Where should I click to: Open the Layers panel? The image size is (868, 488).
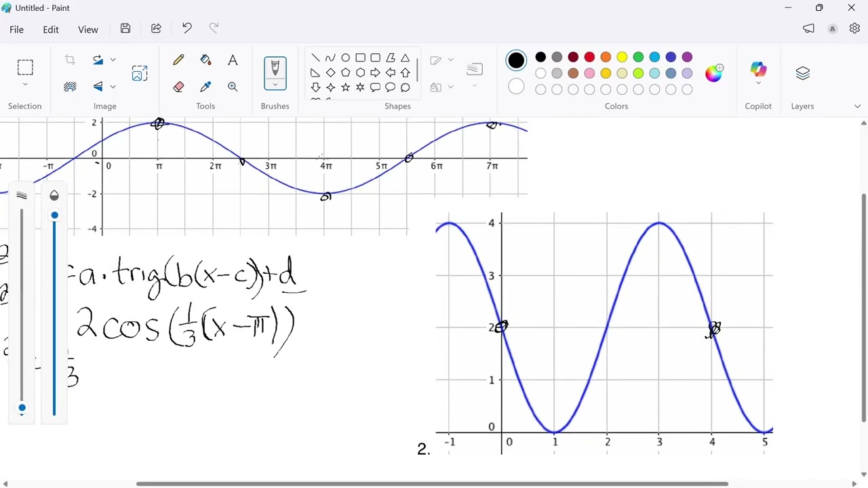coord(803,73)
